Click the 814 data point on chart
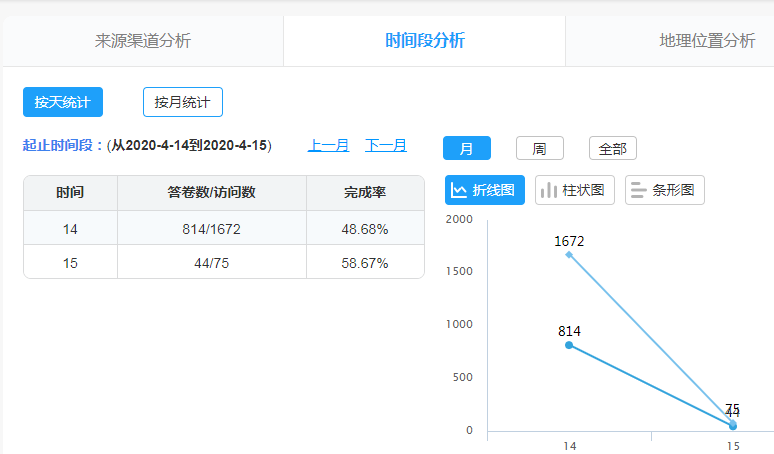Image resolution: width=774 pixels, height=454 pixels. pos(569,345)
